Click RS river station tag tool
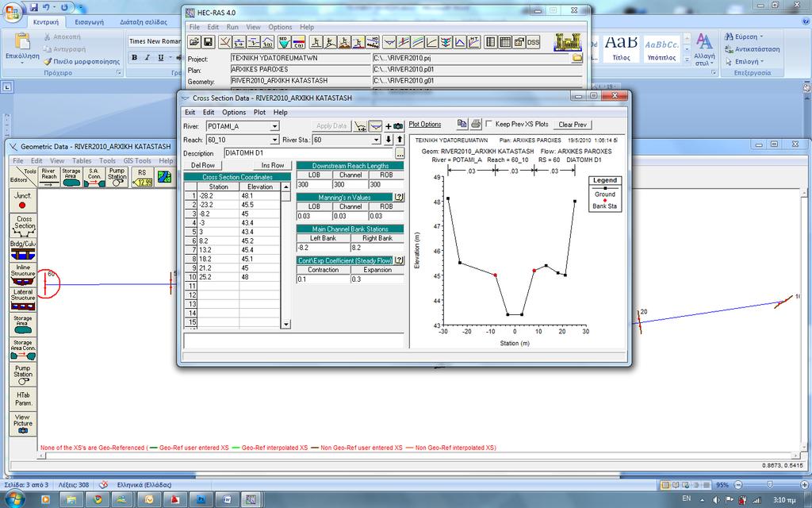Image resolution: width=812 pixels, height=508 pixels. click(142, 177)
